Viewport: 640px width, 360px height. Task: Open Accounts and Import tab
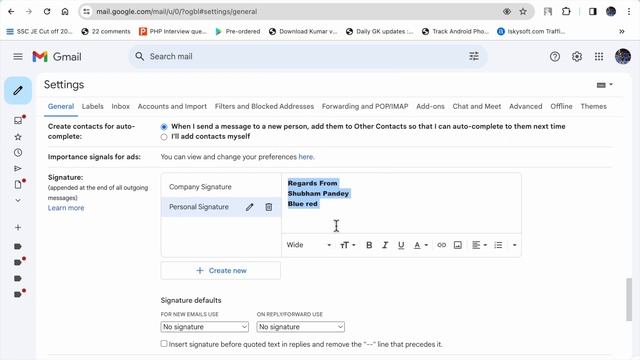(x=172, y=106)
